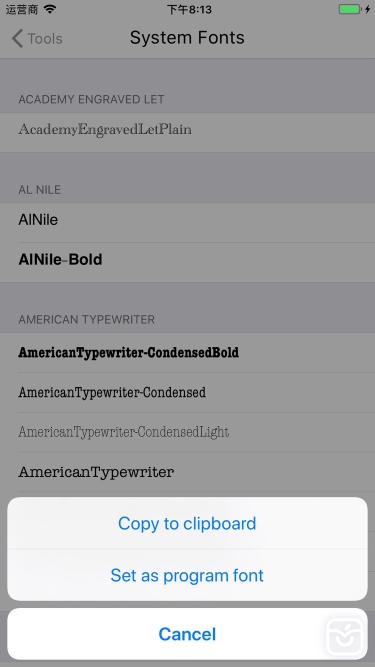Tap the Wi-Fi icon in the status bar
The width and height of the screenshot is (375, 667).
(x=50, y=9)
